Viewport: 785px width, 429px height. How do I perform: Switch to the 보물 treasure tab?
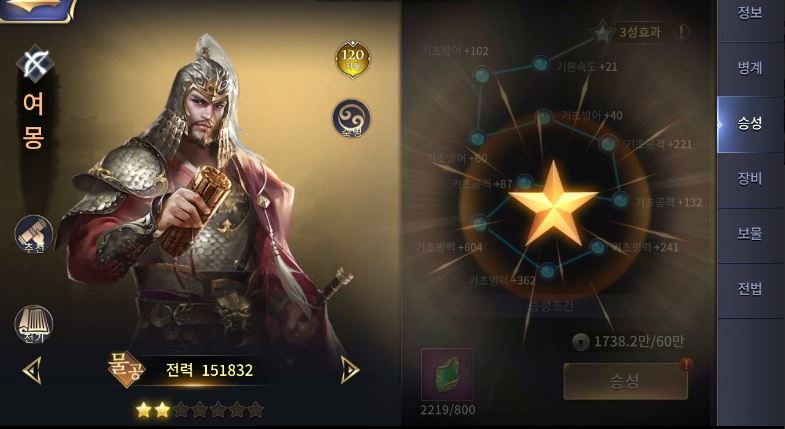(749, 235)
